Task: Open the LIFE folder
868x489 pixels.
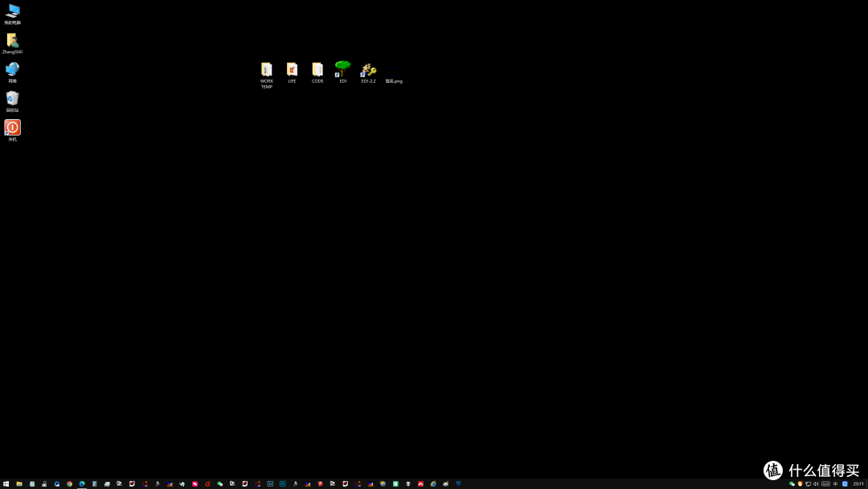Action: pos(292,72)
